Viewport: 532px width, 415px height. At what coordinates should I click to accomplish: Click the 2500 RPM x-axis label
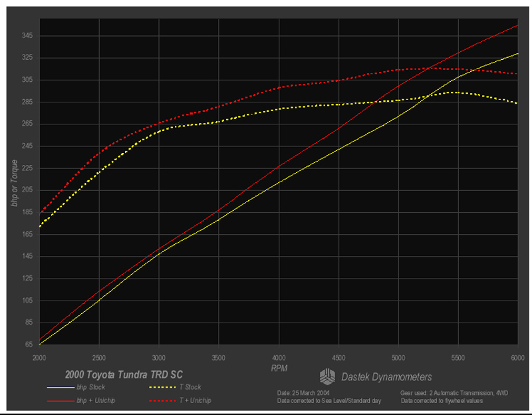(x=98, y=358)
